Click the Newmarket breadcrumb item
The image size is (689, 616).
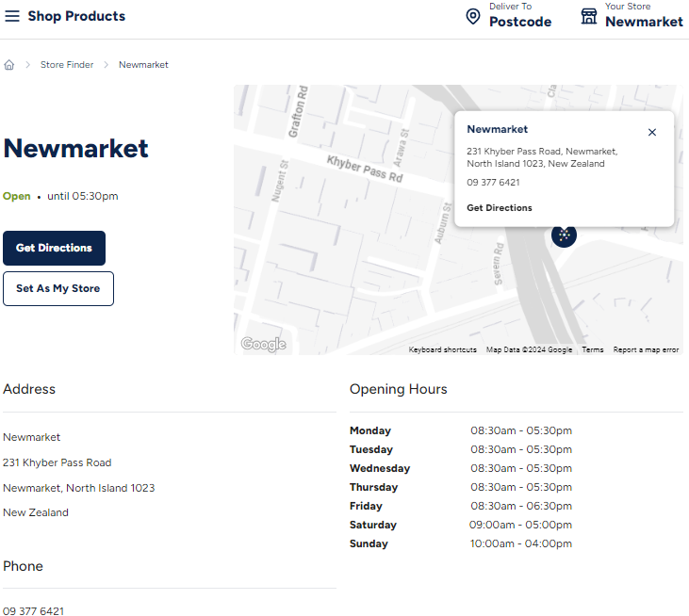[143, 65]
